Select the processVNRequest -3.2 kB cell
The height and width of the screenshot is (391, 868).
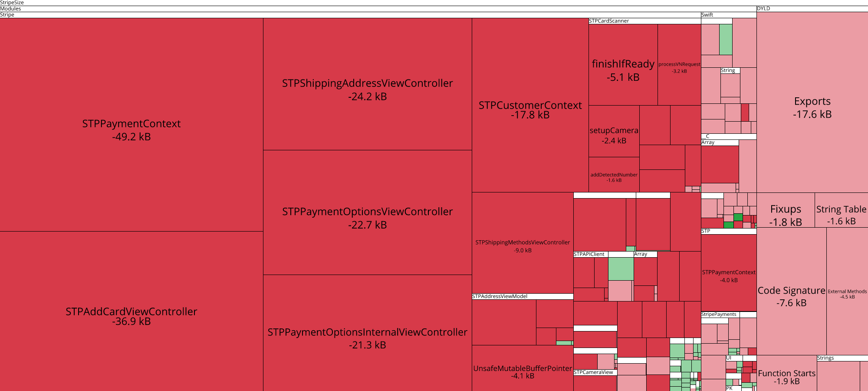[x=679, y=64]
